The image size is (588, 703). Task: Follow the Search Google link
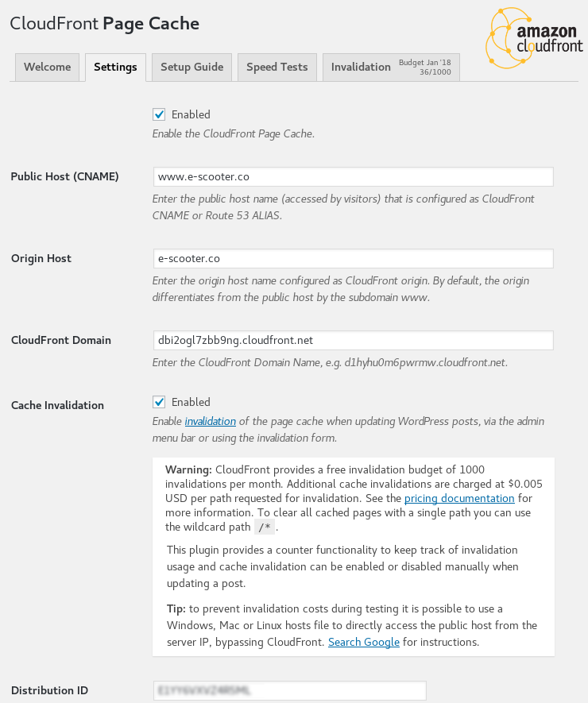pyautogui.click(x=364, y=642)
